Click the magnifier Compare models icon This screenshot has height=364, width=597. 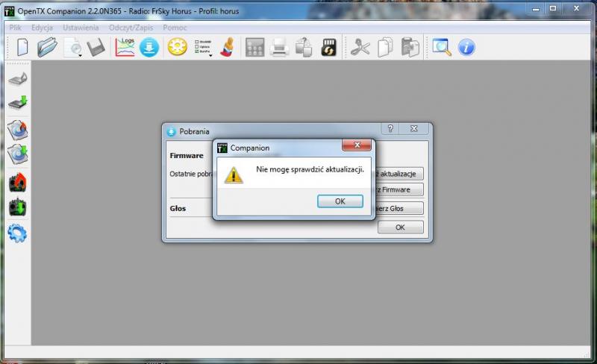coord(442,48)
